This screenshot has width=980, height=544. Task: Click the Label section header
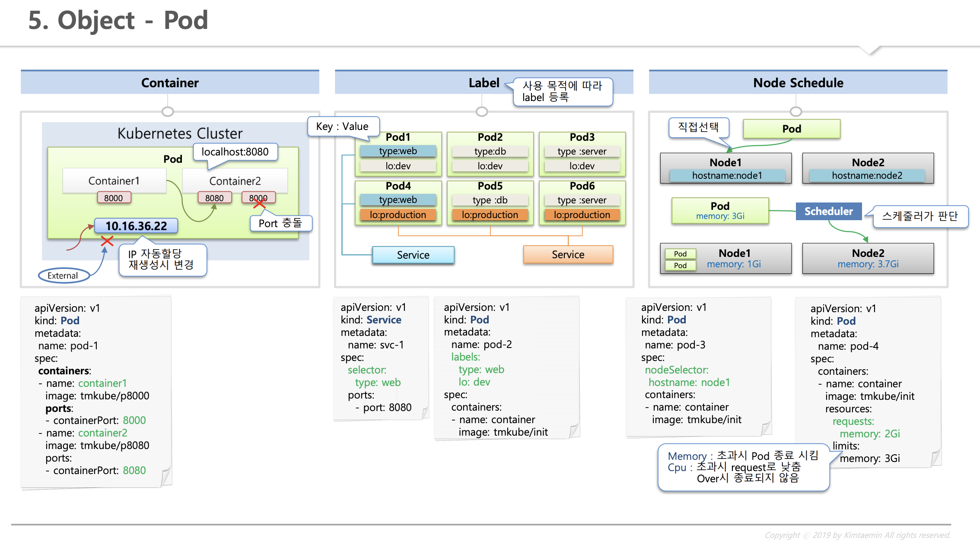click(484, 82)
